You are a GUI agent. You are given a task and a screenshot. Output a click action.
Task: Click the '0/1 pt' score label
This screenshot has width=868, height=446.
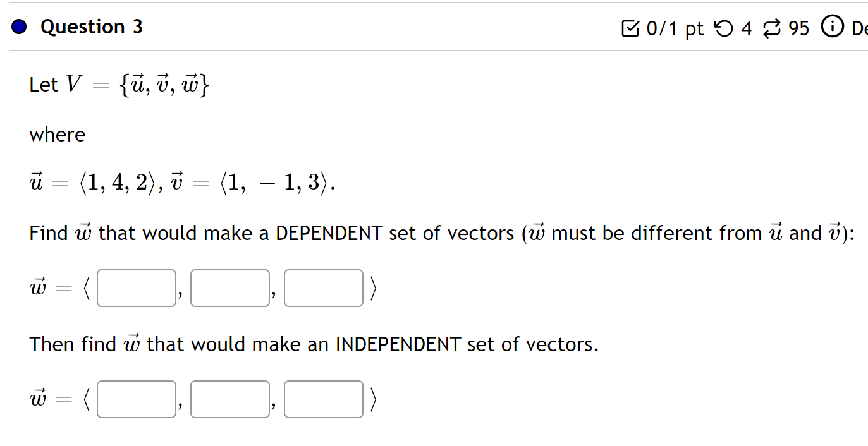(672, 28)
